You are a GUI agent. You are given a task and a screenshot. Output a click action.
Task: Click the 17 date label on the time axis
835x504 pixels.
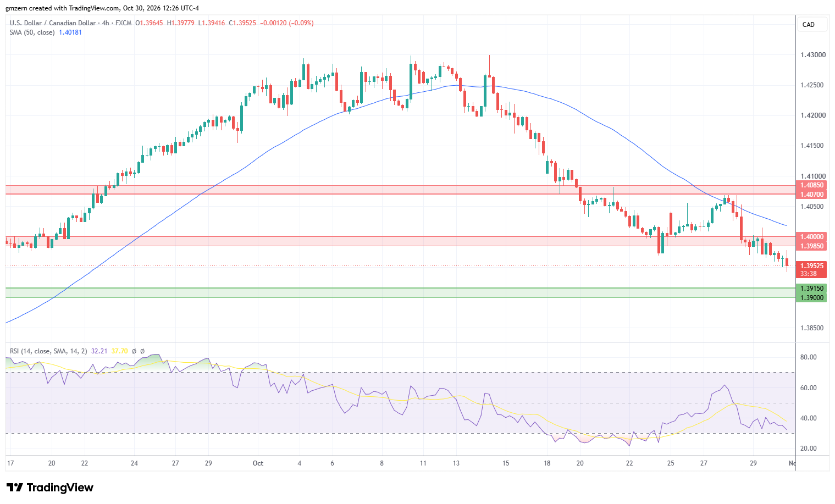(9, 463)
